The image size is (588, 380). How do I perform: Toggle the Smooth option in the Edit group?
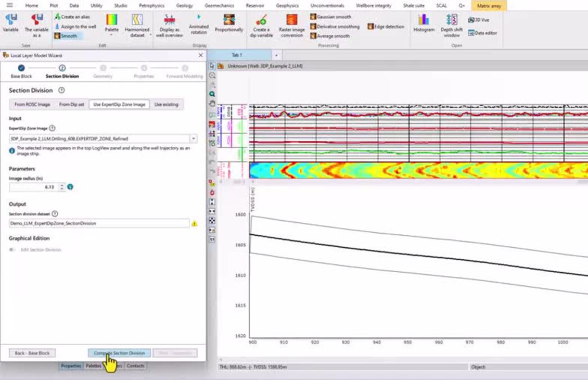pos(68,35)
